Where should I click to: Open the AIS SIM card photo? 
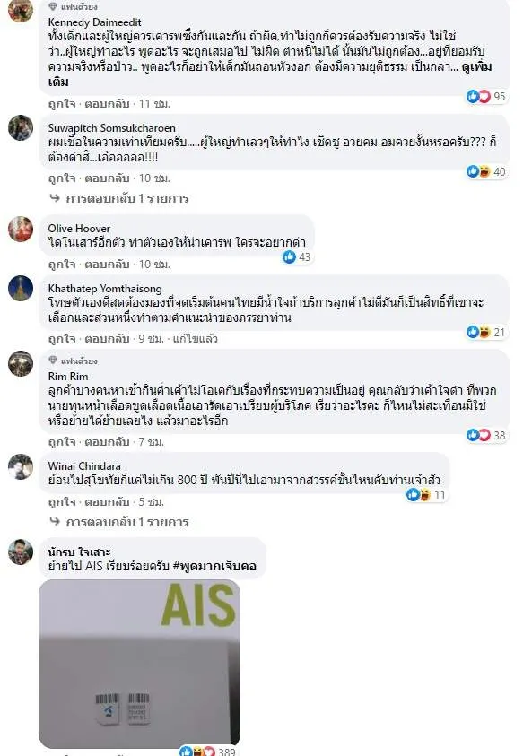point(139,664)
